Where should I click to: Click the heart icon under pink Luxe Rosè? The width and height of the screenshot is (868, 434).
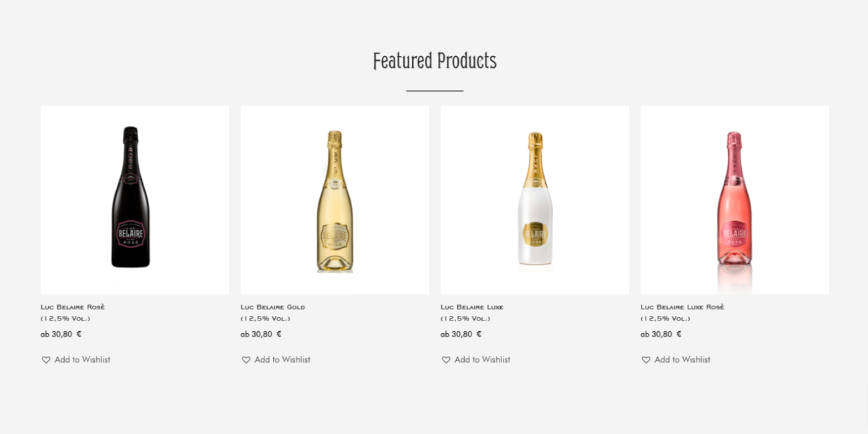[x=646, y=360]
